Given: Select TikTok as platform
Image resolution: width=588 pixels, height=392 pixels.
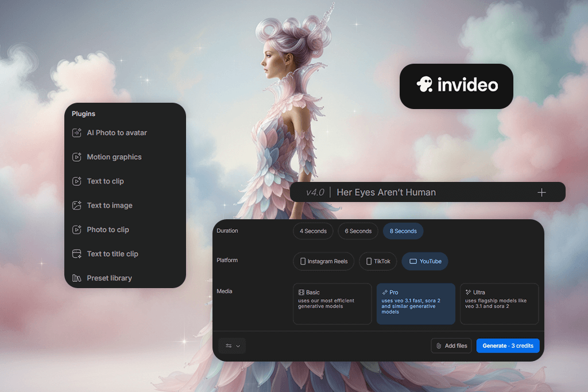Looking at the screenshot, I should point(378,262).
